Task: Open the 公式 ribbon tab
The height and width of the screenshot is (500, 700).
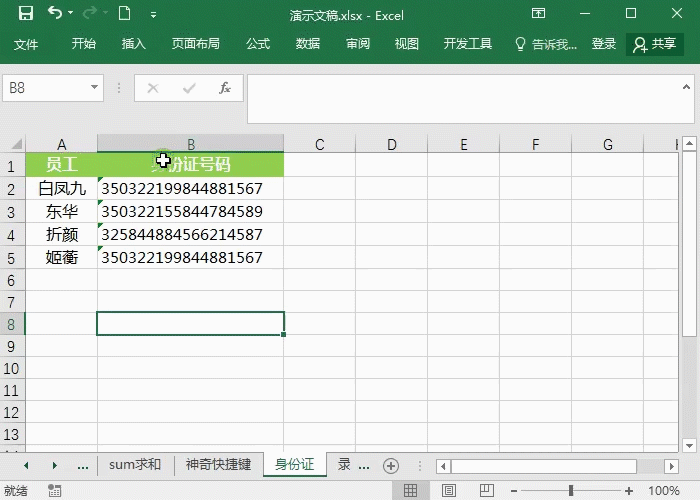Action: pyautogui.click(x=258, y=43)
